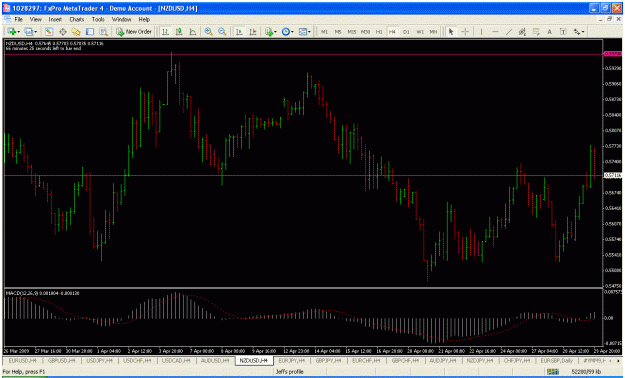Switch to the EURGBP,Daily chart tab

[x=556, y=360]
